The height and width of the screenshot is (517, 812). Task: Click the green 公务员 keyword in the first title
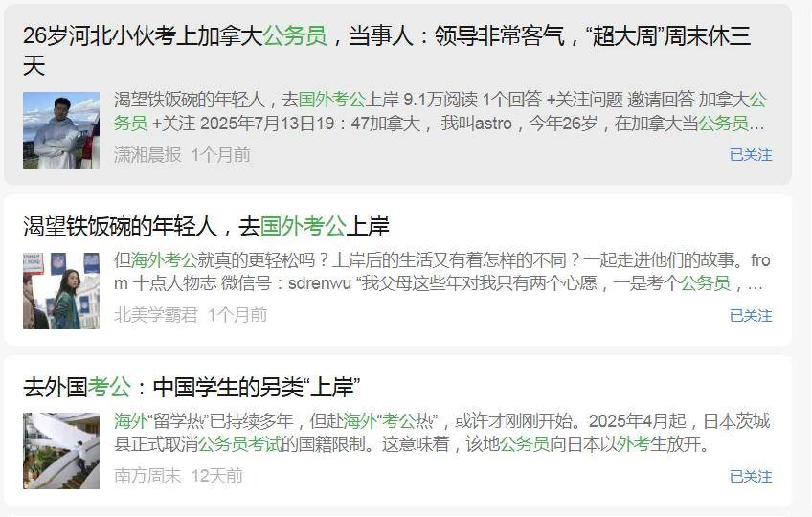pyautogui.click(x=295, y=35)
